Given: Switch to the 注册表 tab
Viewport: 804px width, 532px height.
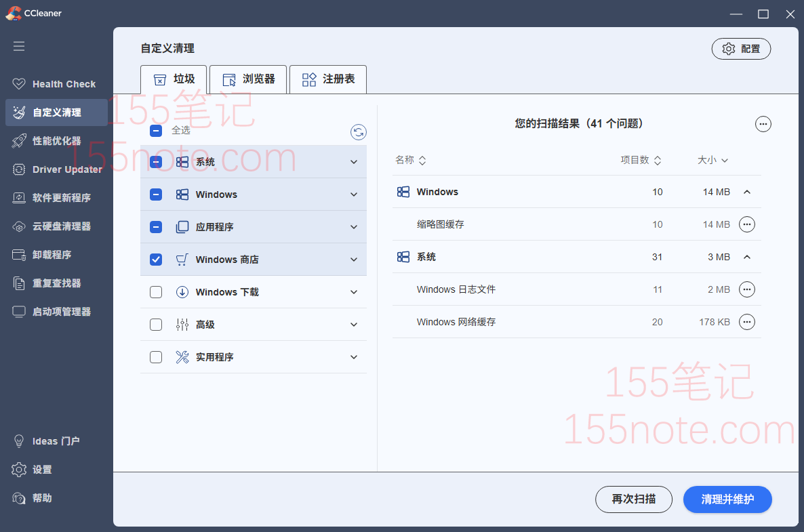Looking at the screenshot, I should click(x=328, y=79).
